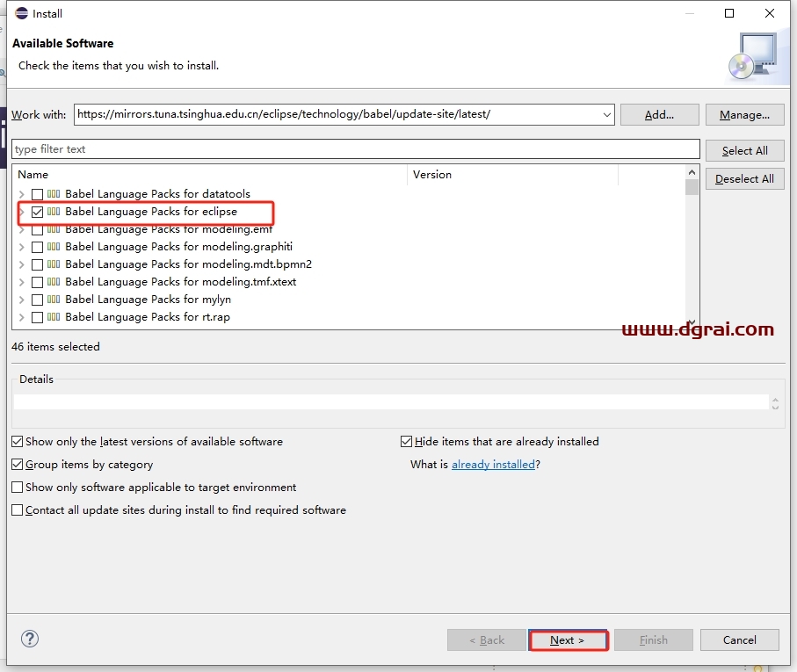
Task: Toggle Show only the latest versions checkbox
Action: 18,441
